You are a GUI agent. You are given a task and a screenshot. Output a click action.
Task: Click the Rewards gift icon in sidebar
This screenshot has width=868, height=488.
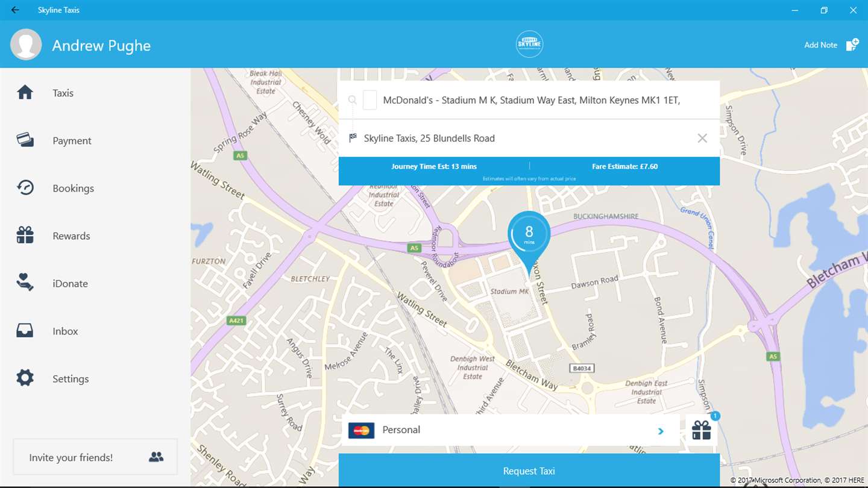coord(25,235)
